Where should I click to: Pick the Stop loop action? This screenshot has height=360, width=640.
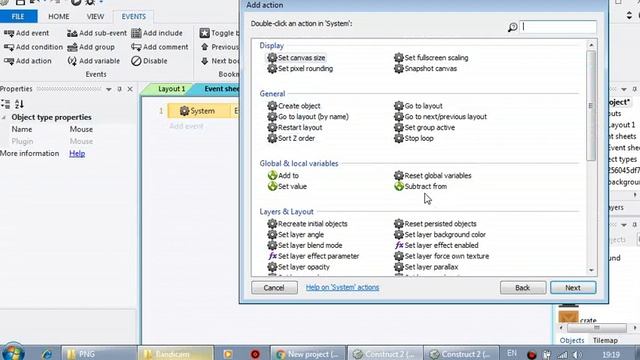[414, 138]
